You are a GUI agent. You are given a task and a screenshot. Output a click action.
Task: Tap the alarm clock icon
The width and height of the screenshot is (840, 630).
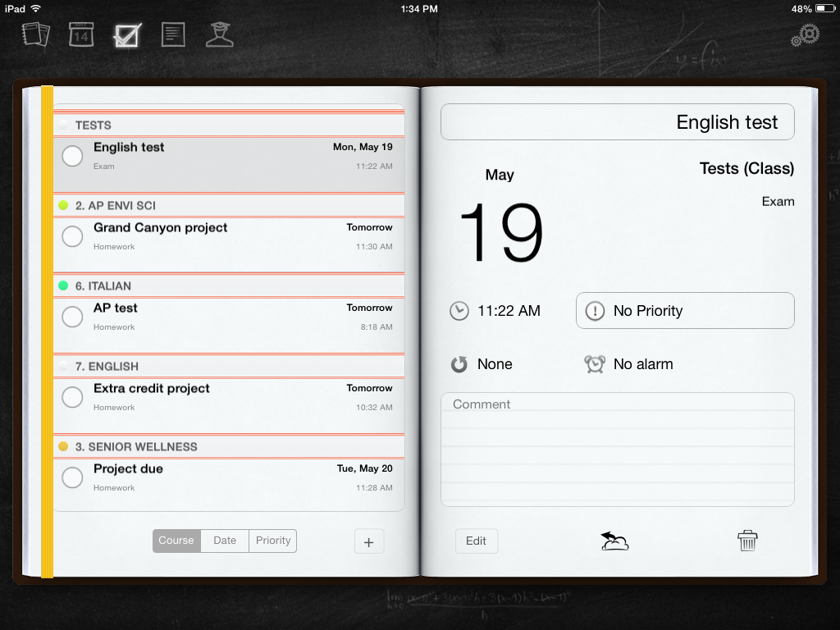click(595, 364)
